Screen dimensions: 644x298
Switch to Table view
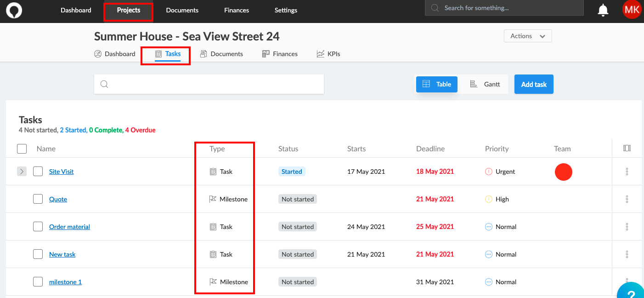pyautogui.click(x=437, y=84)
